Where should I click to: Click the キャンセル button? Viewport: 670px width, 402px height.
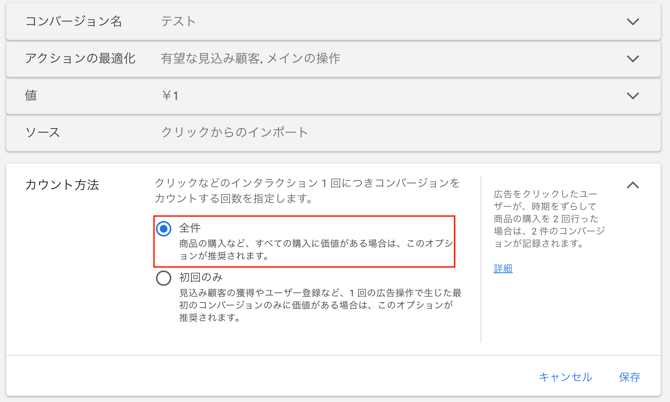click(x=565, y=377)
